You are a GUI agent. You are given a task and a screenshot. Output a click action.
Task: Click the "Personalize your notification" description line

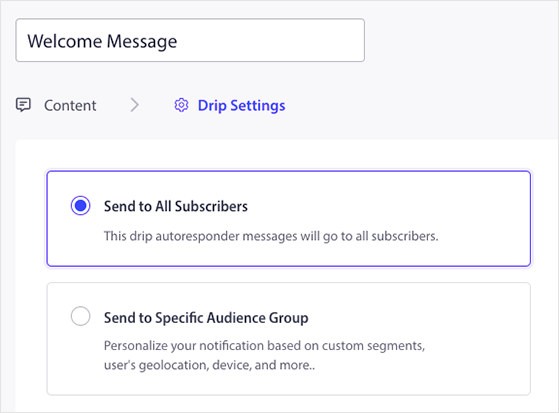[x=264, y=346]
